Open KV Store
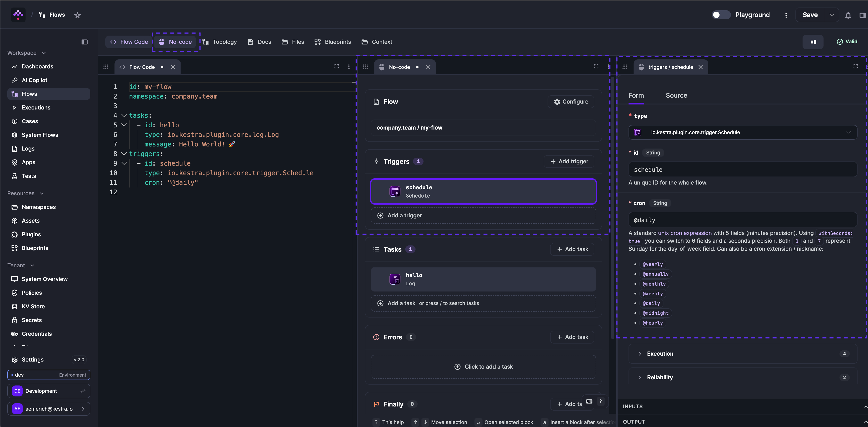 click(49, 306)
